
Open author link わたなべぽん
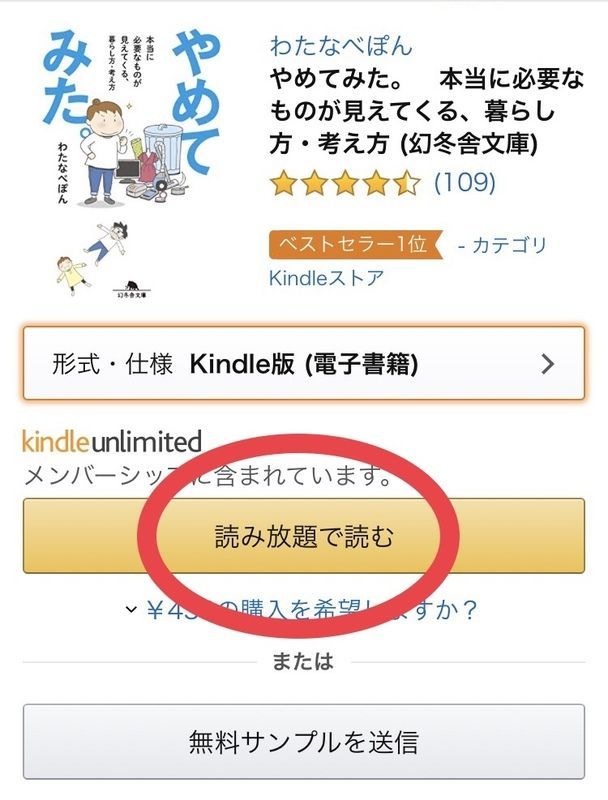tap(340, 45)
